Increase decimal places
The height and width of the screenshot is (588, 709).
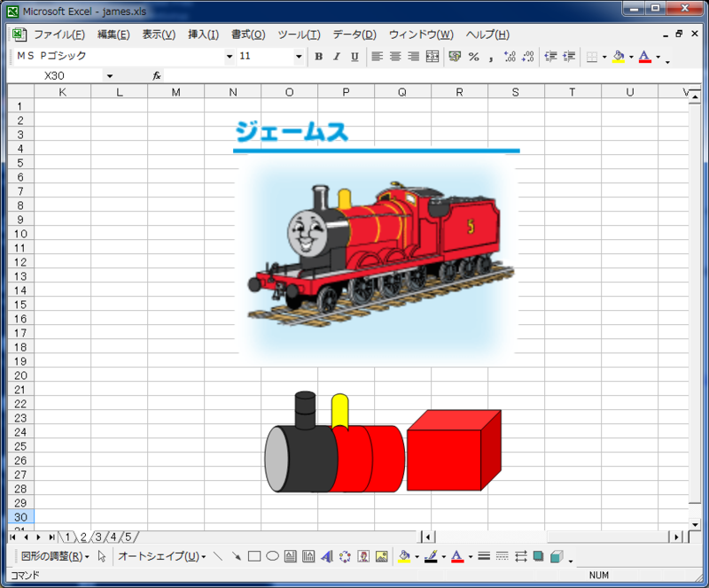[x=510, y=57]
